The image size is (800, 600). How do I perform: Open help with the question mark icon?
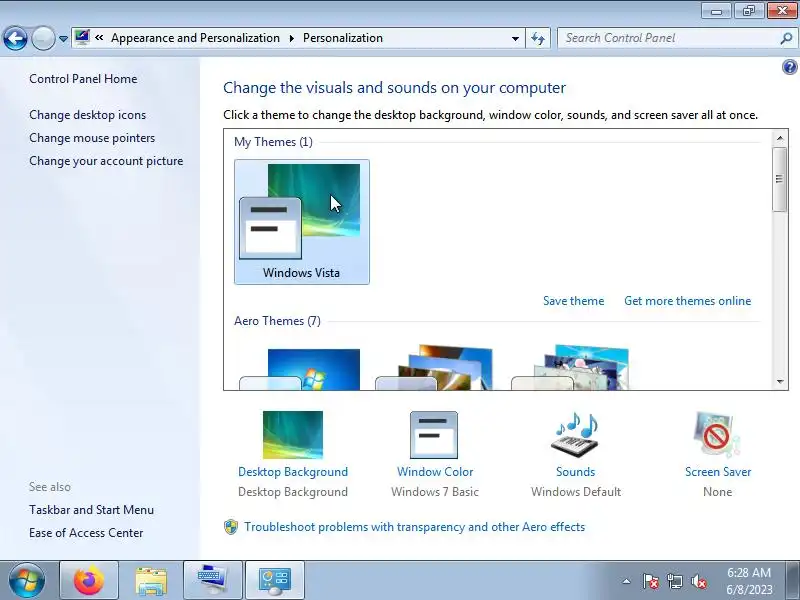point(789,67)
